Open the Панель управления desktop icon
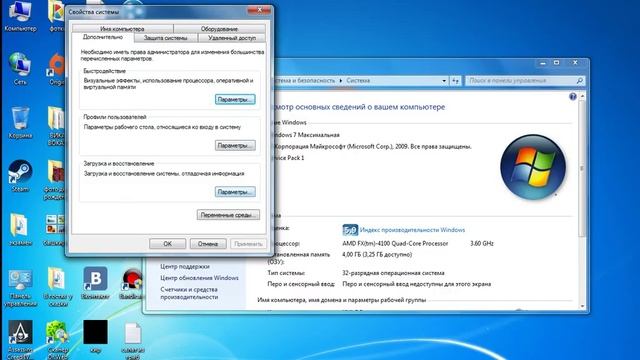This screenshot has height=360, width=640. tap(20, 288)
